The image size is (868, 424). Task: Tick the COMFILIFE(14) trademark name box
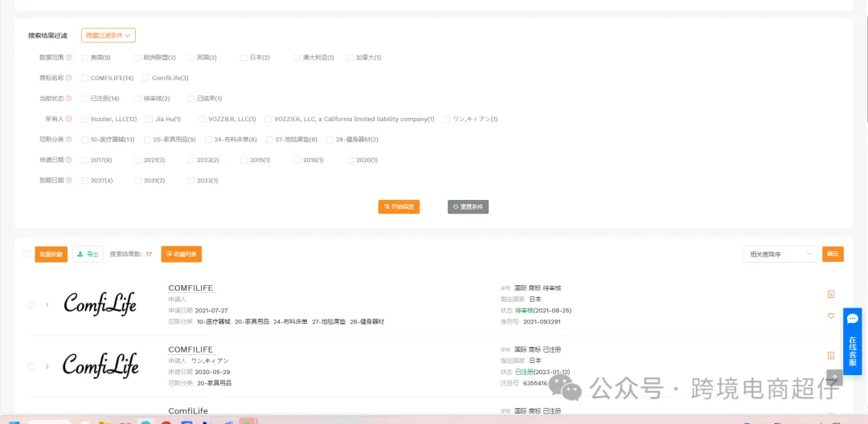click(x=84, y=78)
